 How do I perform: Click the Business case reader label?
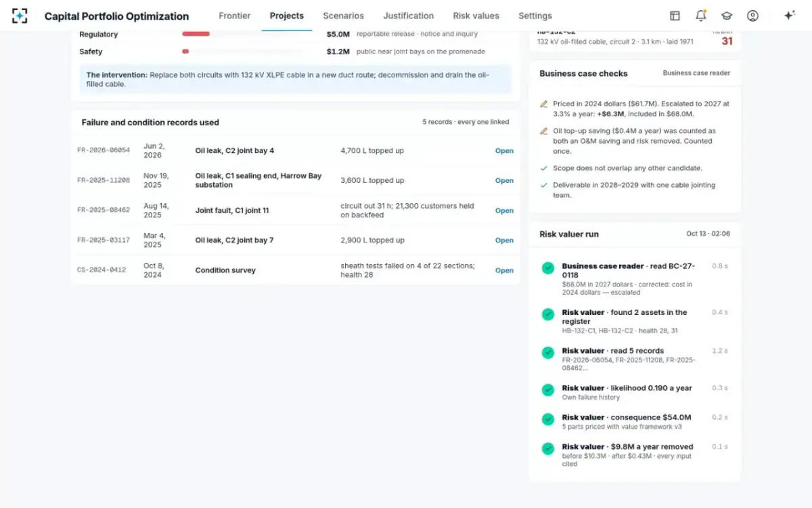click(696, 73)
